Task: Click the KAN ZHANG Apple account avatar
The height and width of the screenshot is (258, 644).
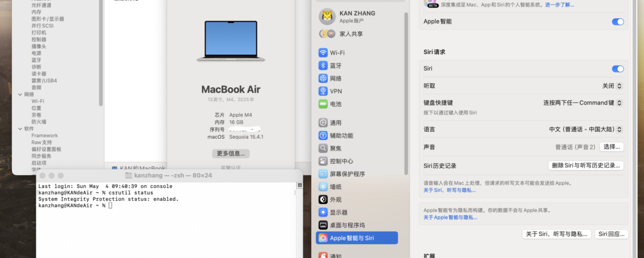Action: point(326,17)
